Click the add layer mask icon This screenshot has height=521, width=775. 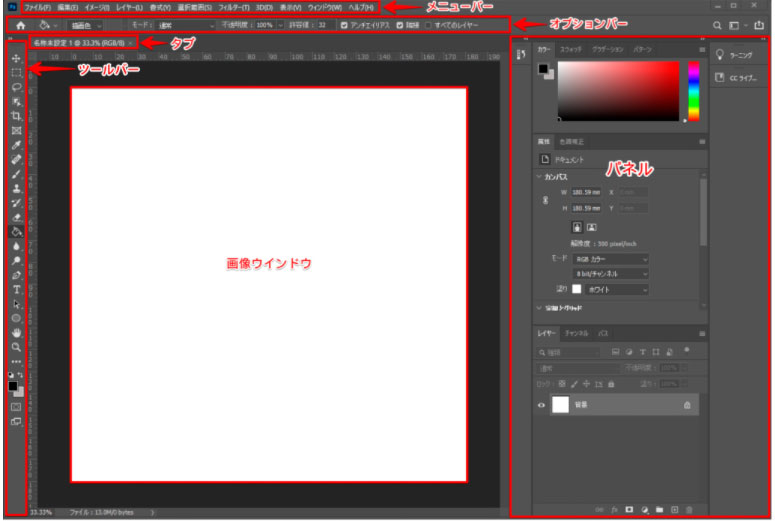tap(629, 510)
